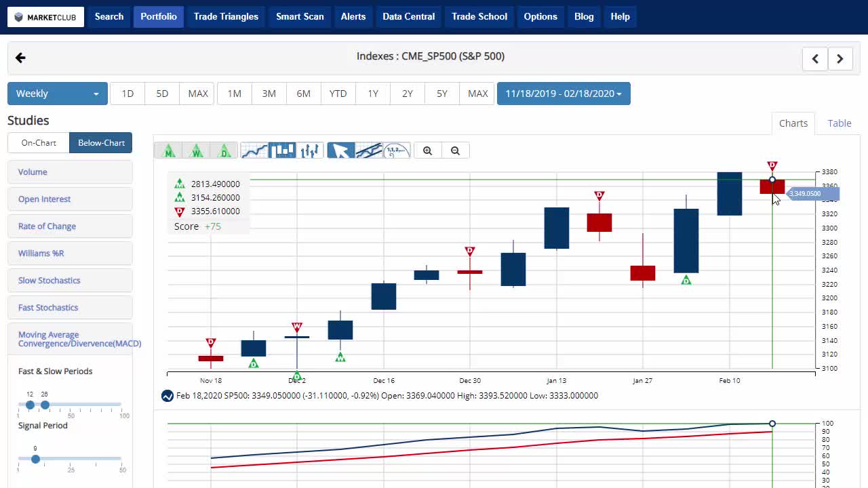The image size is (868, 488).
Task: Expand the Open Interest study
Action: (70, 199)
